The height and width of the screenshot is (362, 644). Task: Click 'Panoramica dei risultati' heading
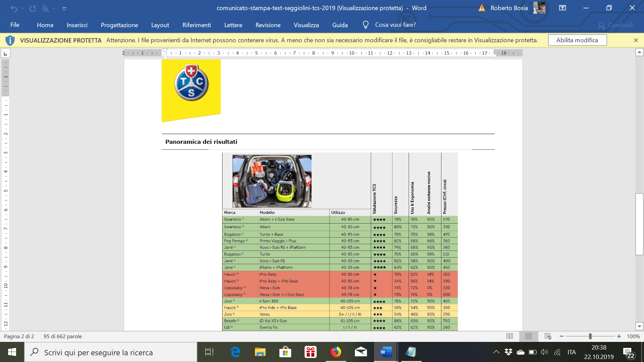click(201, 142)
